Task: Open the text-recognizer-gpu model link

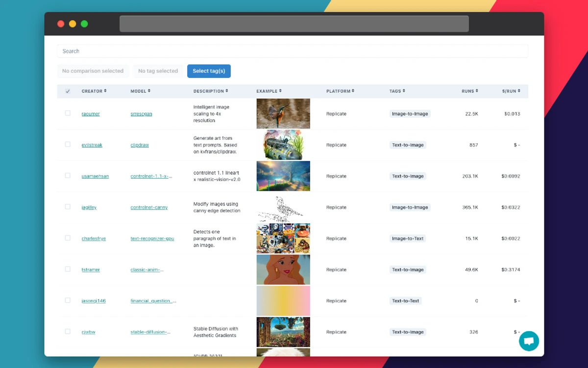Action: click(152, 238)
